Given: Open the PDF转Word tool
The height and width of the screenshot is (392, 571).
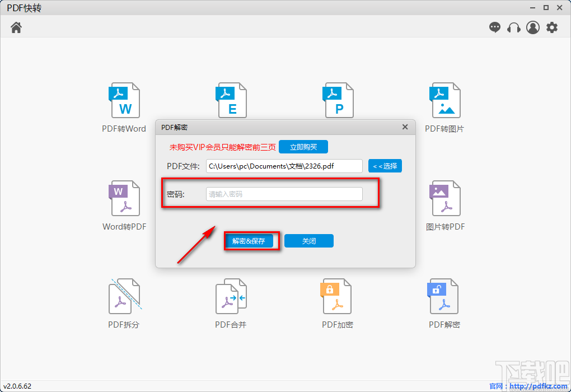Looking at the screenshot, I should pos(124,101).
